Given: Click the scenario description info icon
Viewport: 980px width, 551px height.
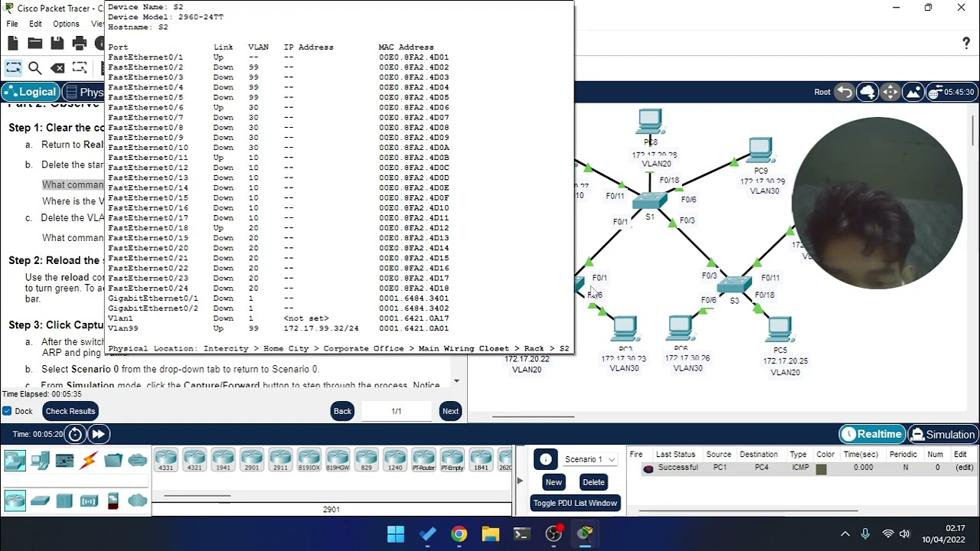Looking at the screenshot, I should coord(545,459).
